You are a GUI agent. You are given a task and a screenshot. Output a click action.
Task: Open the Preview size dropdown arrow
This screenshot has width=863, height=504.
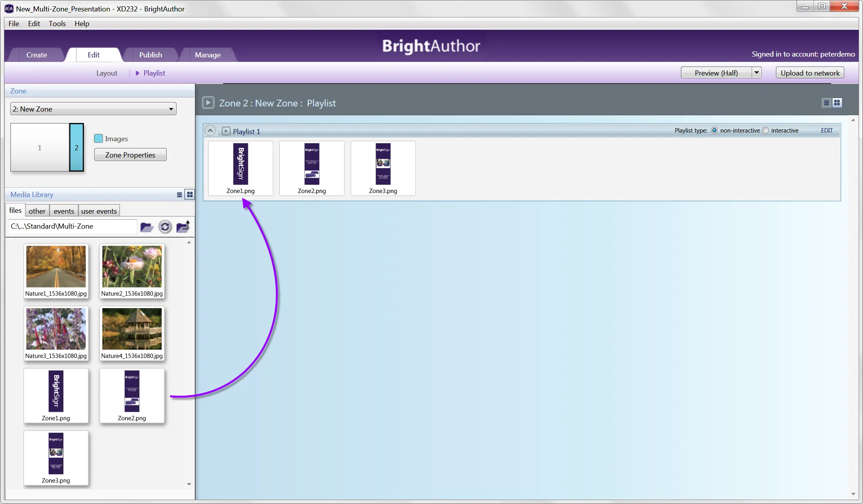[757, 73]
